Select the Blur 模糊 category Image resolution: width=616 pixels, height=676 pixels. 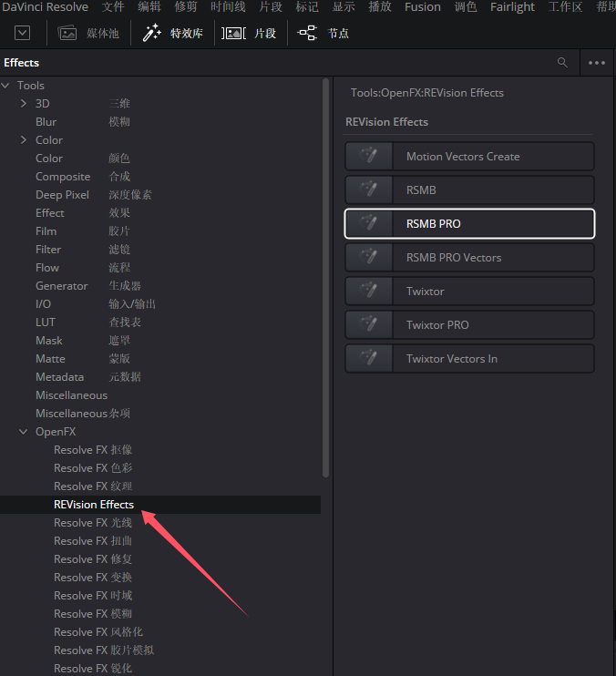[x=83, y=122]
